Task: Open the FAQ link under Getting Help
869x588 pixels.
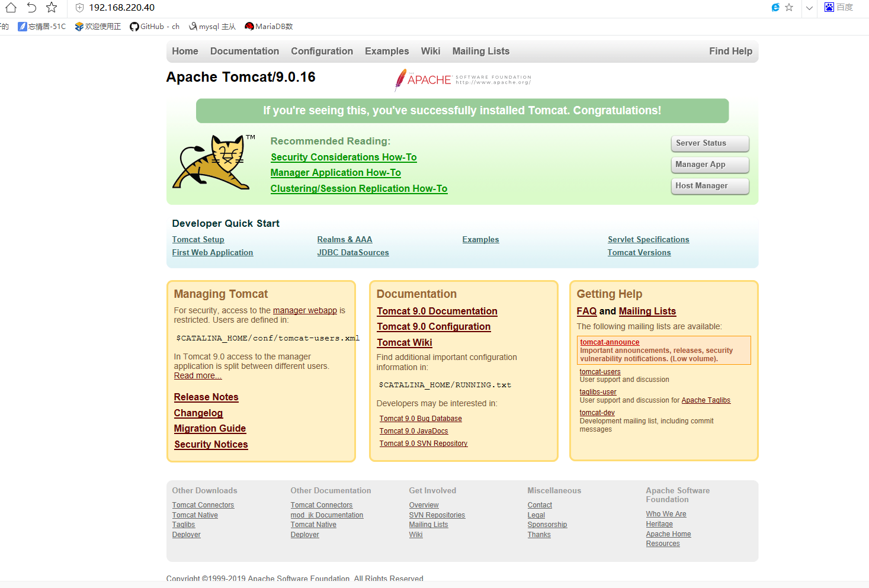Action: coord(587,311)
